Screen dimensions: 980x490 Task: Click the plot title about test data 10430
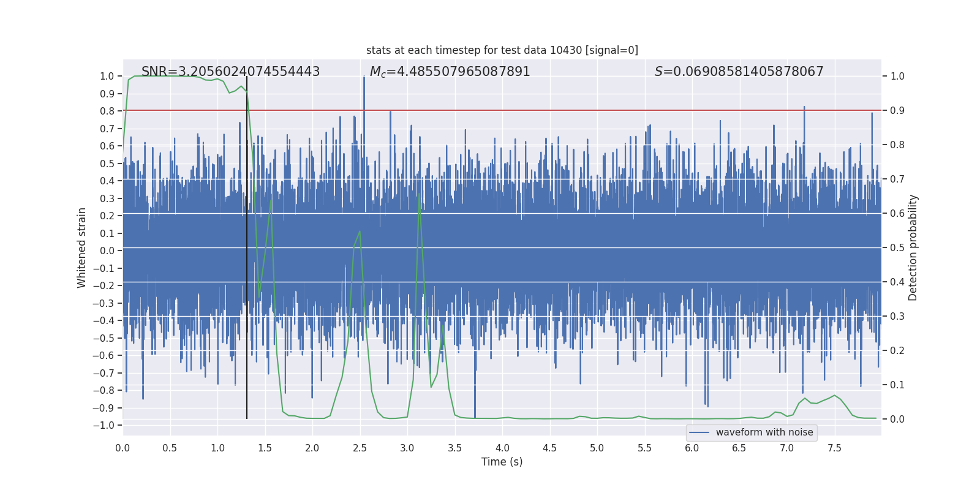click(x=502, y=50)
